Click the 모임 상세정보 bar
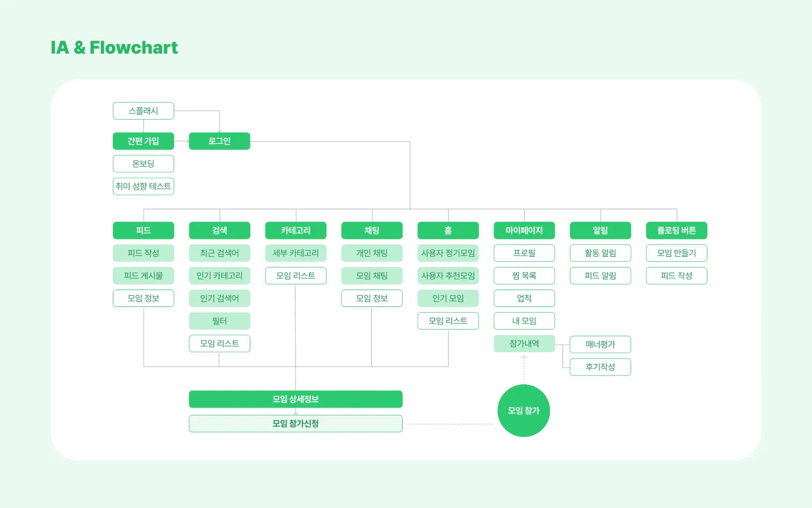This screenshot has height=508, width=812. (x=295, y=399)
